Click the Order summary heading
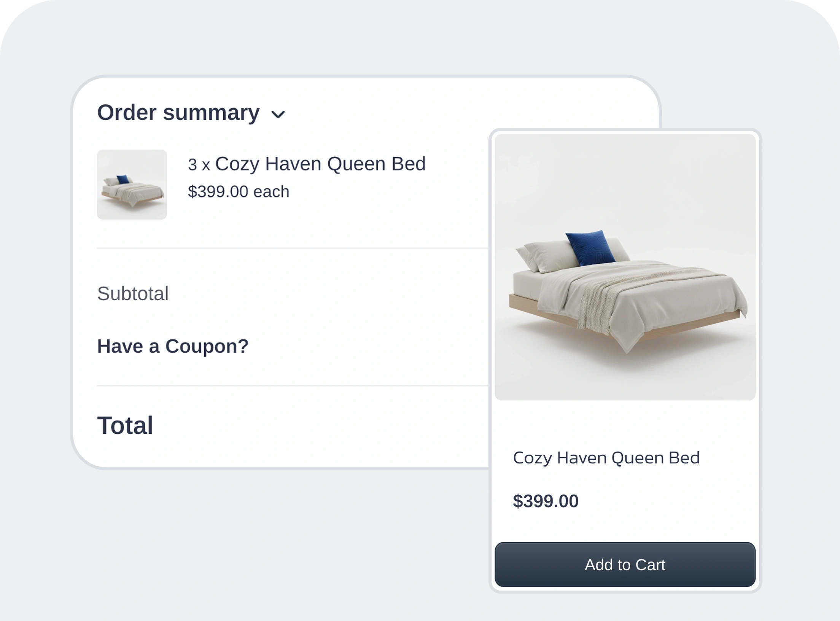Image resolution: width=840 pixels, height=621 pixels. [x=178, y=113]
